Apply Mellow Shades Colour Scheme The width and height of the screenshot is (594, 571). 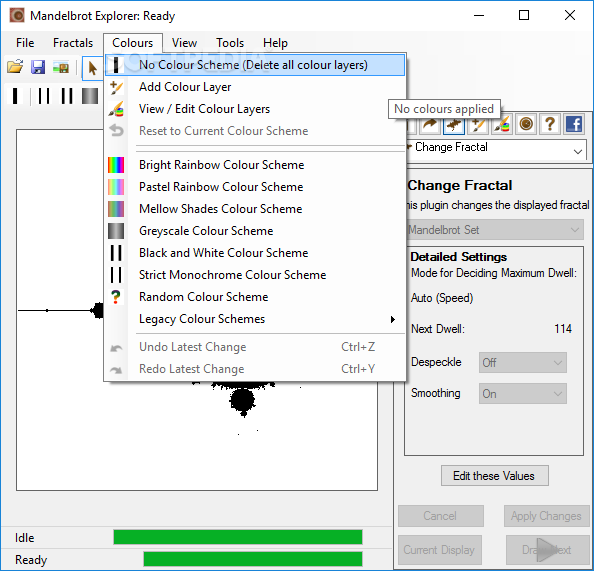(x=255, y=209)
